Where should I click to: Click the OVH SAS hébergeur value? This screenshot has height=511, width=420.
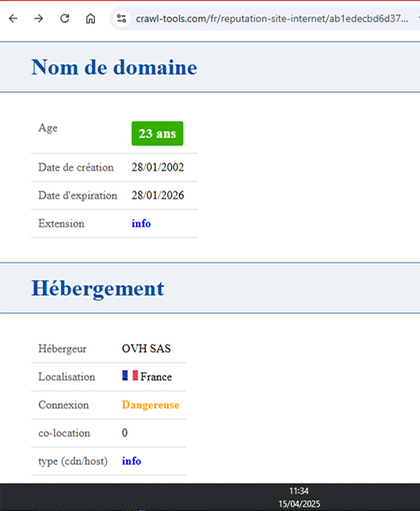(146, 349)
